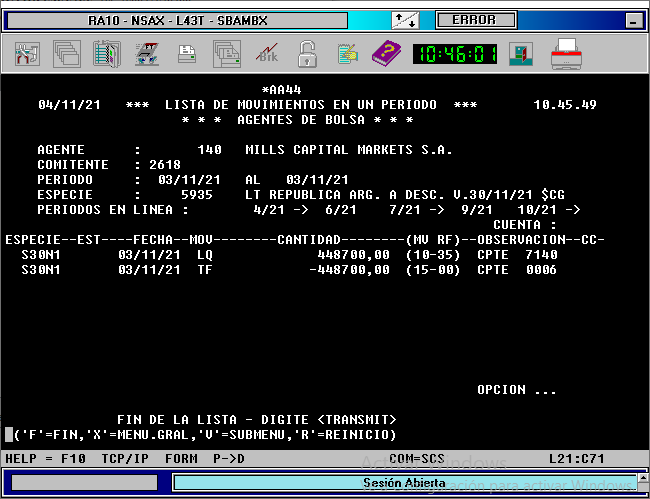
Task: Click the TCP/IP status entry
Action: click(125, 459)
